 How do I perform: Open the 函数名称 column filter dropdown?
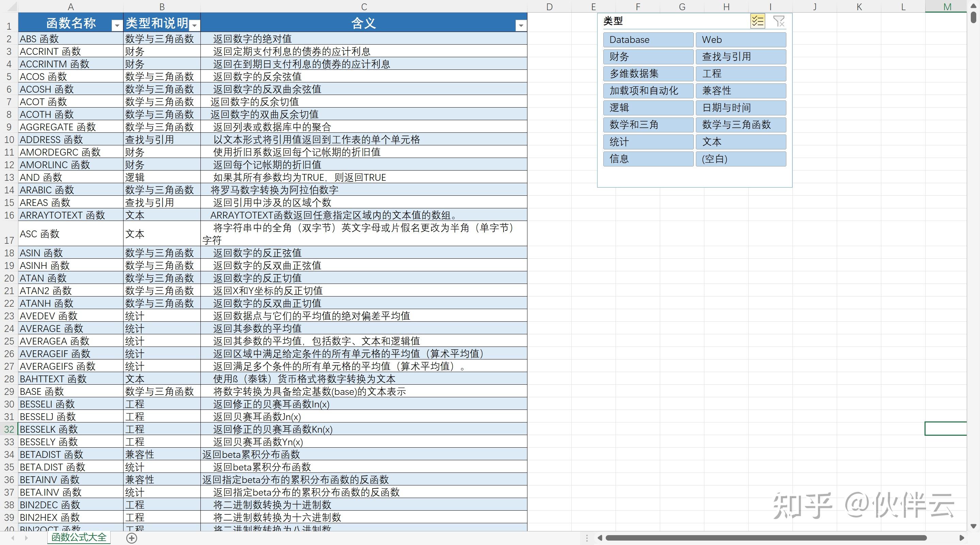[117, 26]
